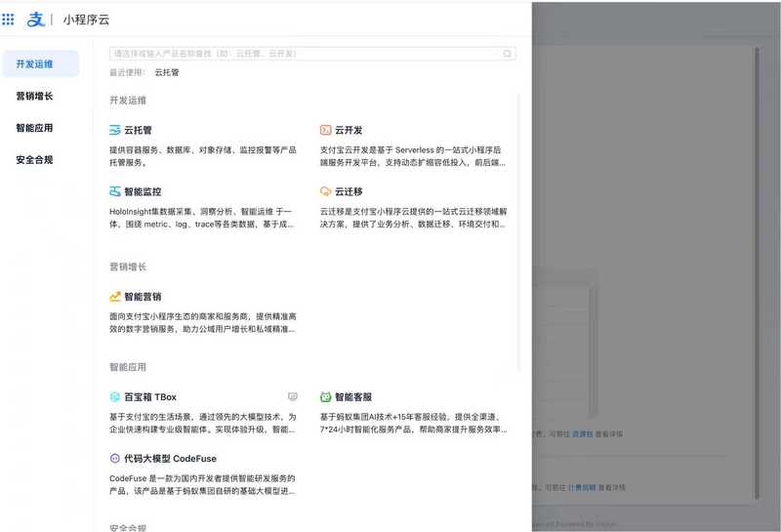Click the 云开发 terminal icon
Screen dimensions: 781x532
(x=326, y=130)
